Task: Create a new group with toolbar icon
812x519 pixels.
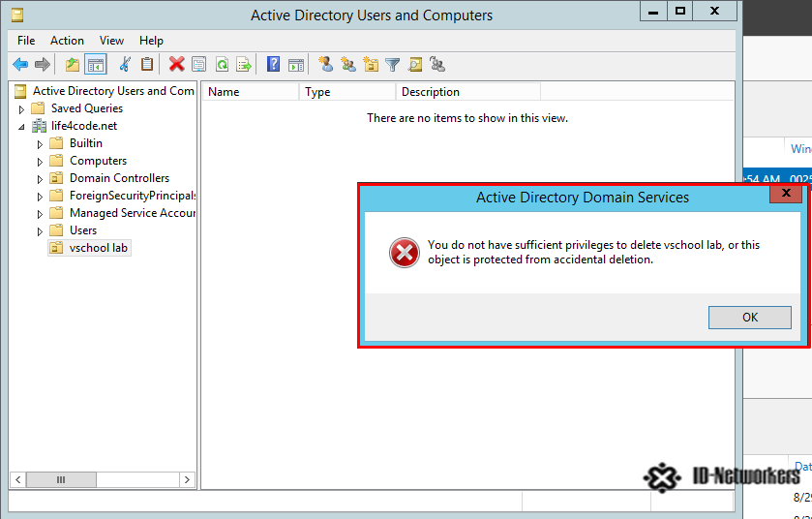Action: (348, 64)
